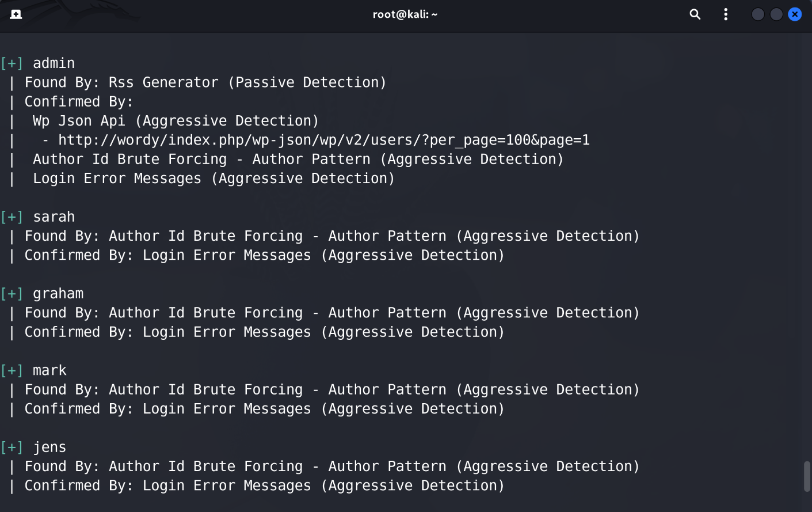Open the three-dot options menu
The height and width of the screenshot is (512, 812).
(x=726, y=14)
